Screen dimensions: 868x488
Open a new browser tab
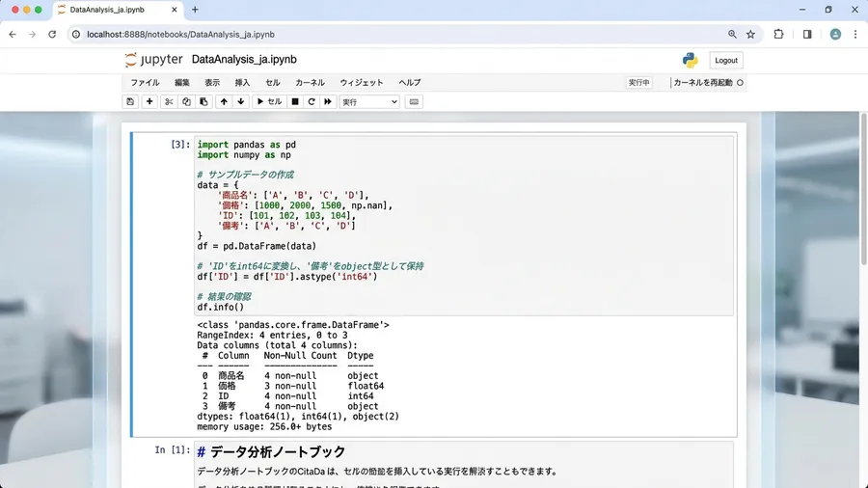pyautogui.click(x=195, y=10)
